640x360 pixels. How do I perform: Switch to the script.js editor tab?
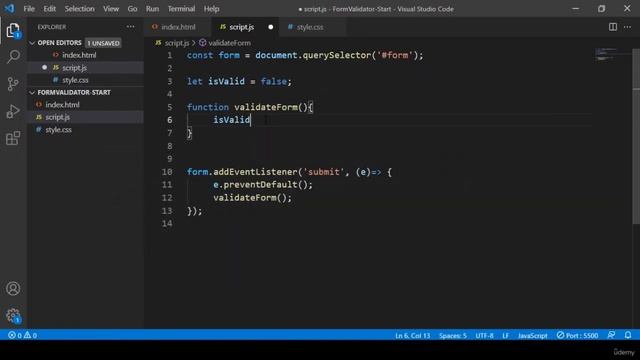246,27
